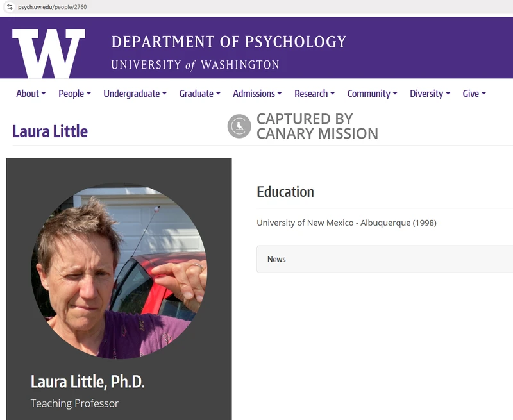The width and height of the screenshot is (513, 420).
Task: Click the site info icon in address bar
Action: (10, 7)
